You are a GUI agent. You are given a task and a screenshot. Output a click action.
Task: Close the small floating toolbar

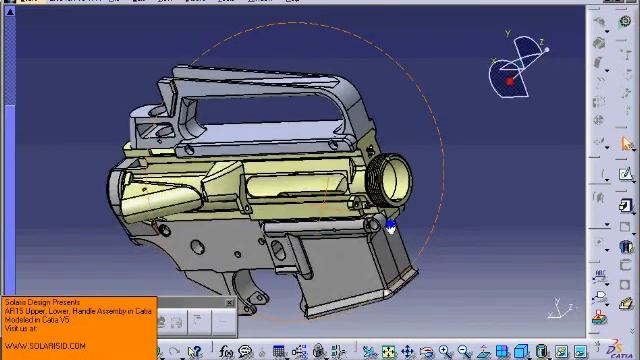pos(229,302)
